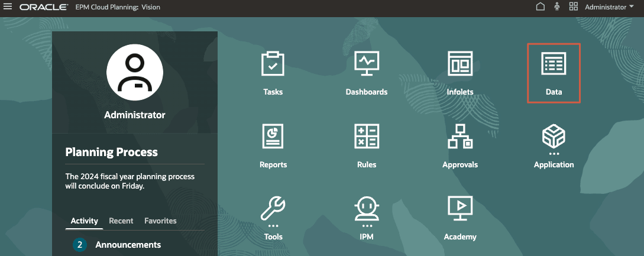Click the Administrator profile avatar
Screen dimensions: 644x256
(135, 72)
